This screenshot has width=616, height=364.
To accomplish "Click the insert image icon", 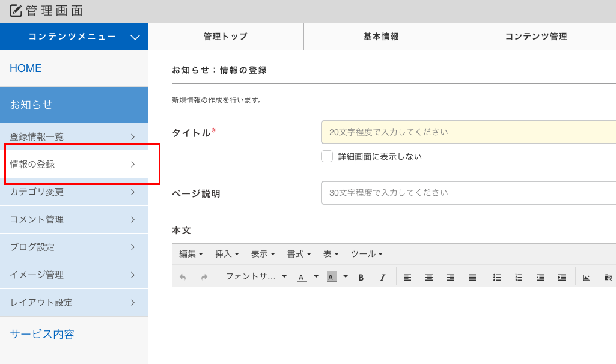I will (x=587, y=277).
